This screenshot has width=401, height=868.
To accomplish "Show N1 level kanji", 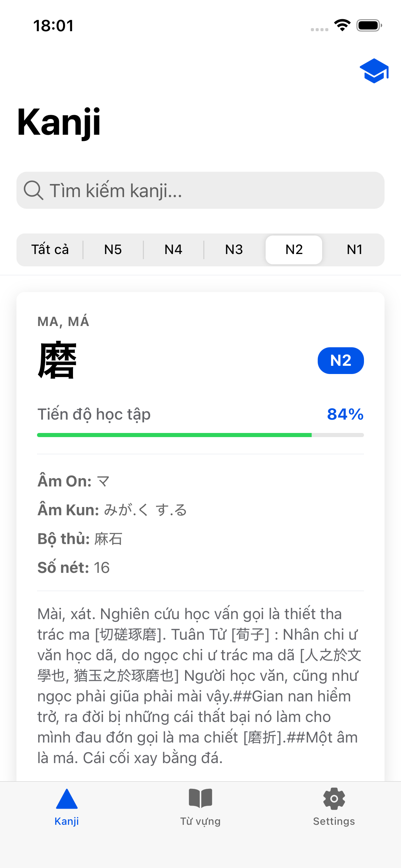I will pyautogui.click(x=354, y=250).
